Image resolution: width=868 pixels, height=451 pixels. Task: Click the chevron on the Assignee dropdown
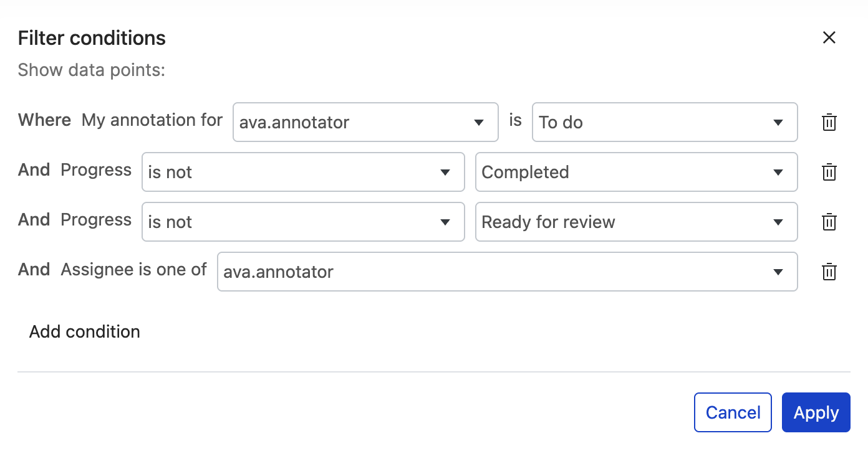pyautogui.click(x=778, y=272)
